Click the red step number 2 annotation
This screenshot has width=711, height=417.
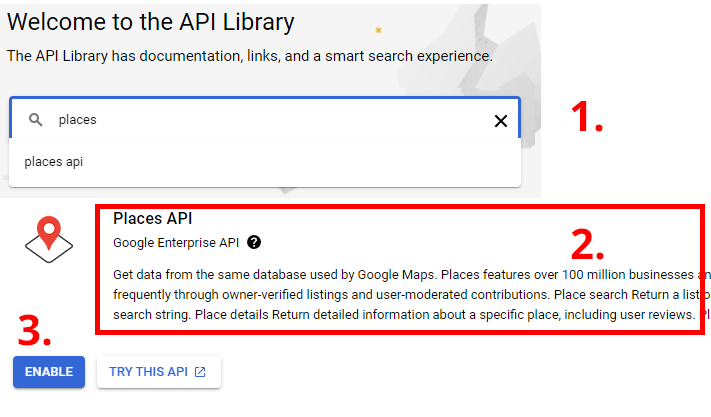[x=587, y=243]
